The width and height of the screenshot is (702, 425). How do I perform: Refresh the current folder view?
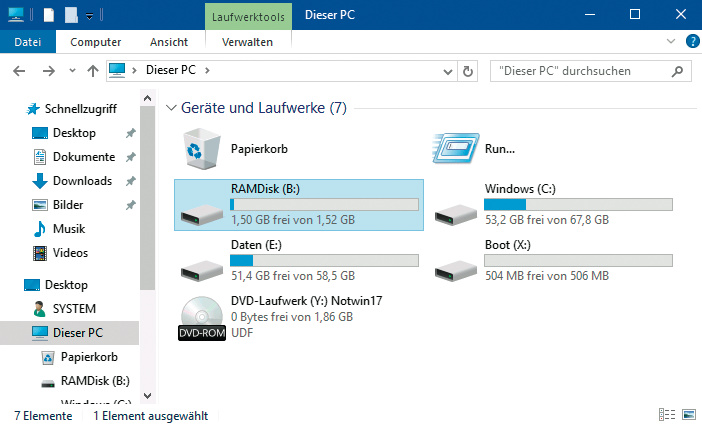467,71
